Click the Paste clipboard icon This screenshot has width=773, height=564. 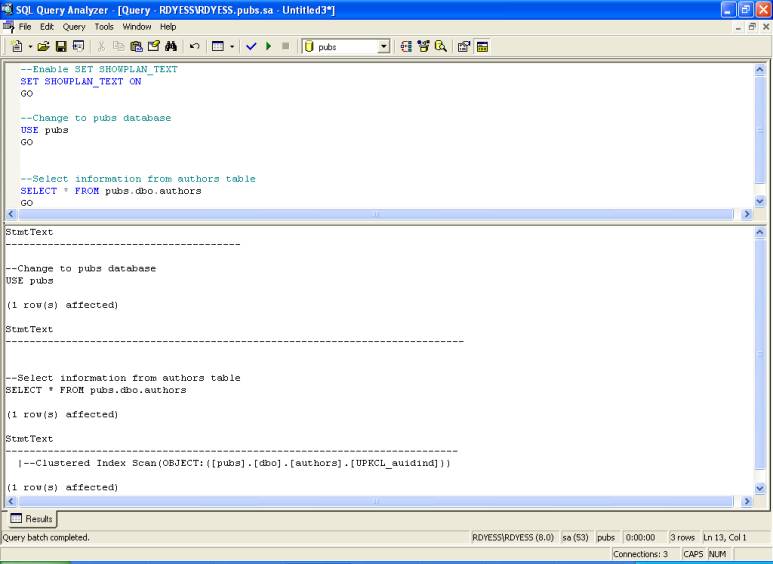(x=136, y=46)
